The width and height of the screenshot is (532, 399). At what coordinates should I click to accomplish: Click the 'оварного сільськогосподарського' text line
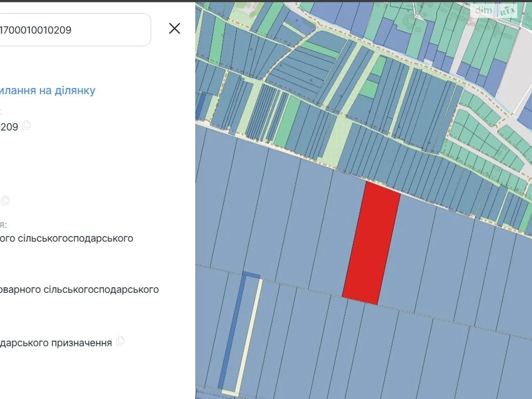point(79,290)
